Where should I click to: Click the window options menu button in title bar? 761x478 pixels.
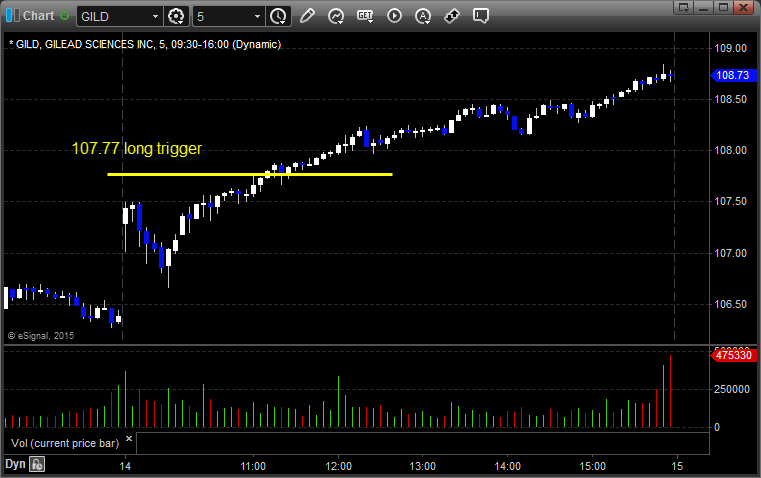coord(684,7)
